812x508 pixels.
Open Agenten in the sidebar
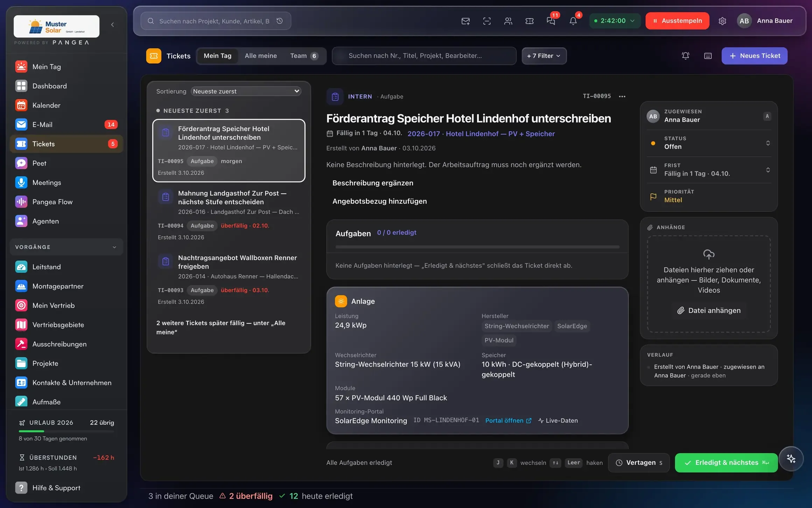[x=66, y=221]
